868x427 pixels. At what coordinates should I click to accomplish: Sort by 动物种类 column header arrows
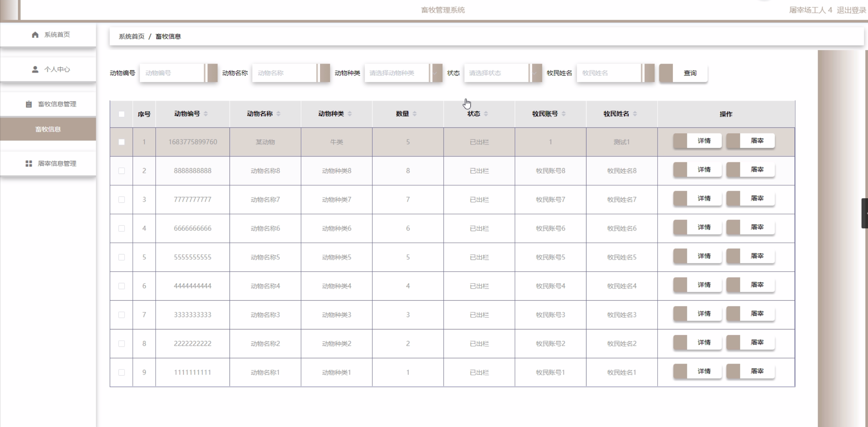tap(349, 114)
